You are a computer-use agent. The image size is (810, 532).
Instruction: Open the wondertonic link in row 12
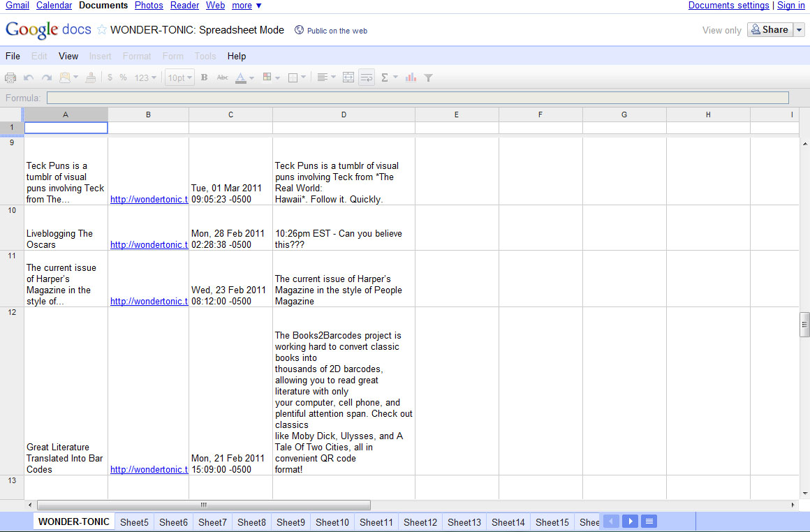point(149,469)
